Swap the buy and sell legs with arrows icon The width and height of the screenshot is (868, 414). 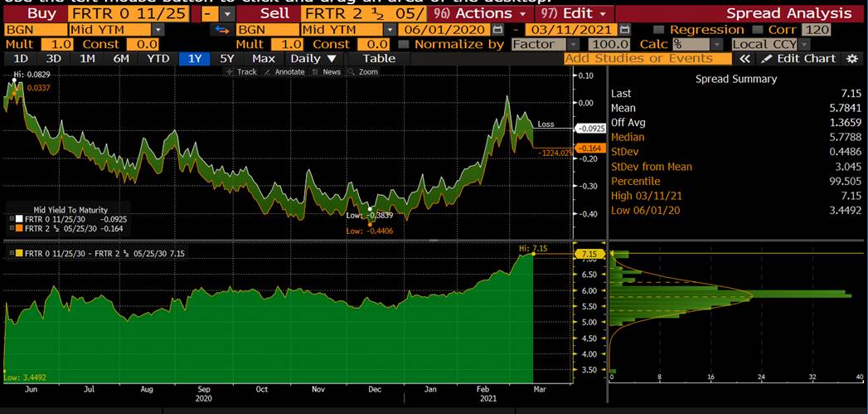pyautogui.click(x=223, y=30)
